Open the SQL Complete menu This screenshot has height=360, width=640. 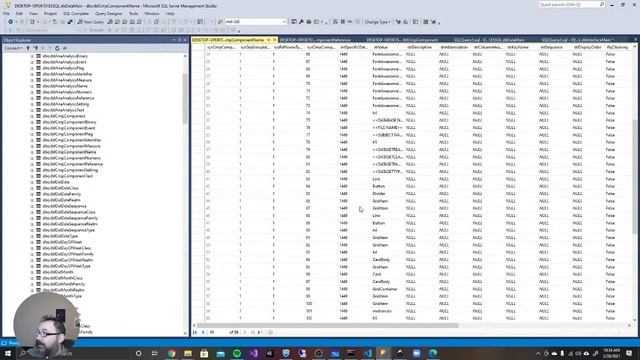(x=76, y=13)
